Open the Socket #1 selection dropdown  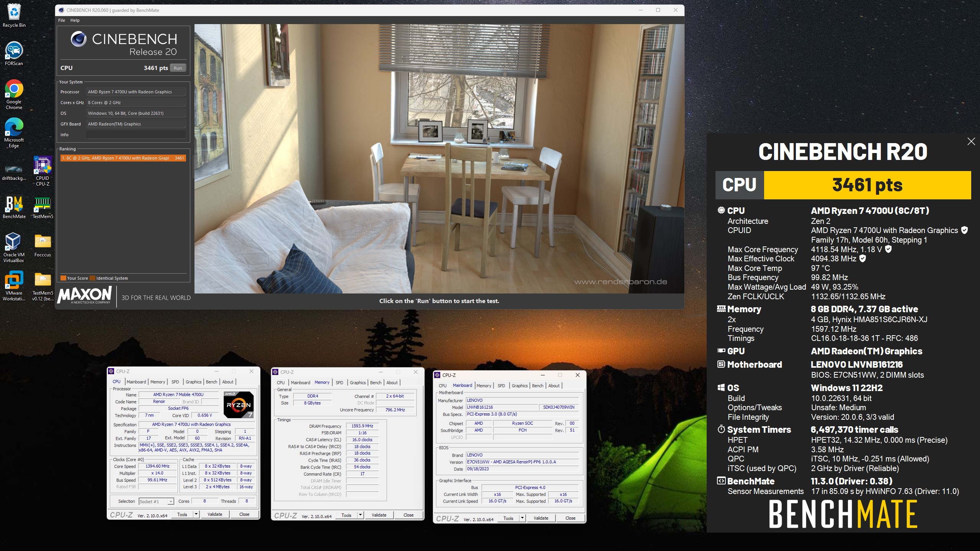(x=156, y=501)
